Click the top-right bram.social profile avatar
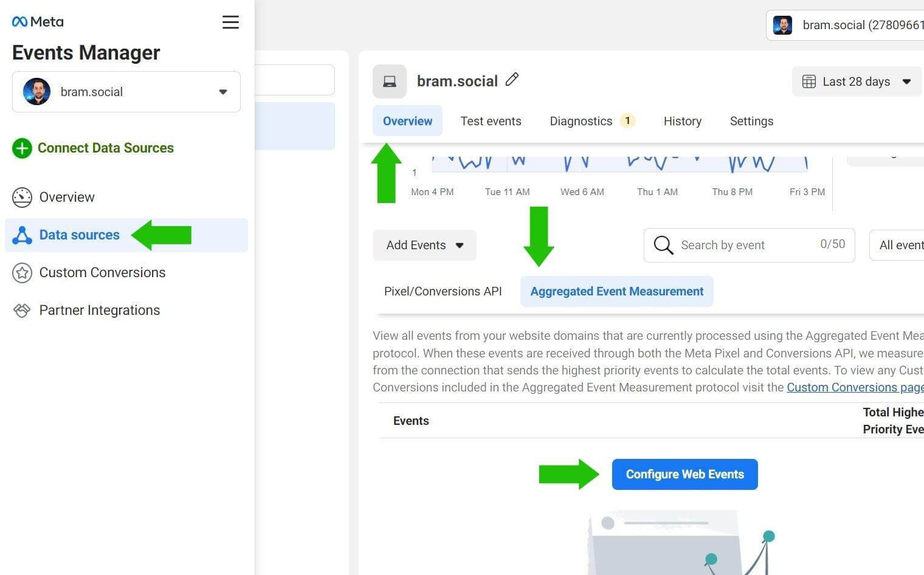This screenshot has width=924, height=575. [782, 25]
